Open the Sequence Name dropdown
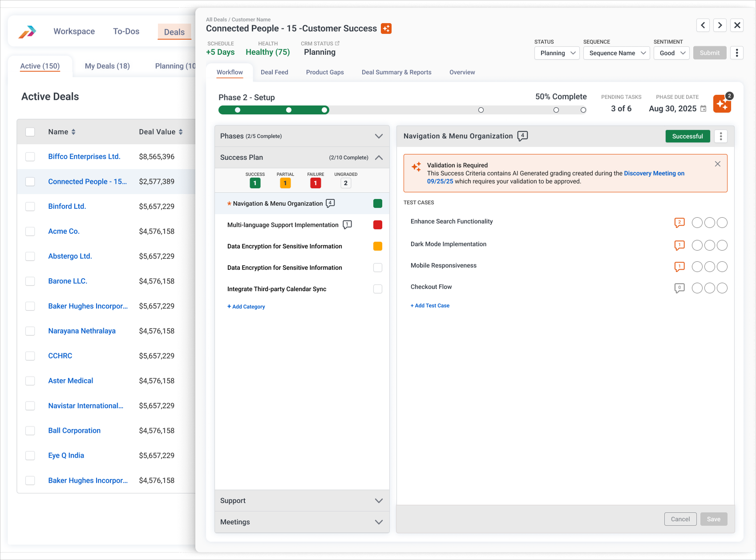 click(616, 53)
